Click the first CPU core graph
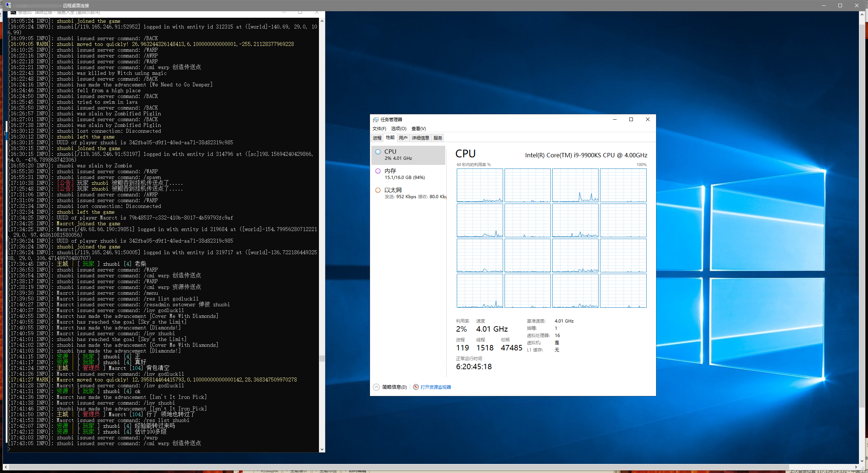Screen dimensions: 868x473 [480, 185]
